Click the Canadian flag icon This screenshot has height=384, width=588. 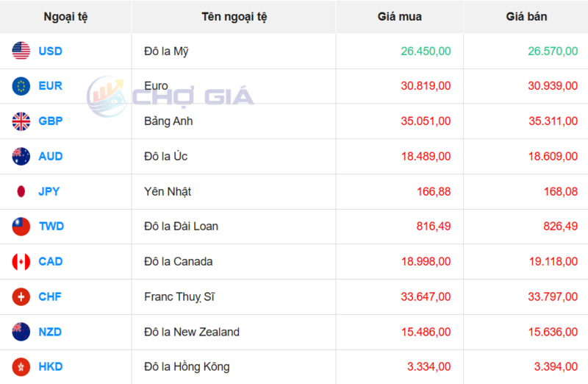pyautogui.click(x=21, y=261)
